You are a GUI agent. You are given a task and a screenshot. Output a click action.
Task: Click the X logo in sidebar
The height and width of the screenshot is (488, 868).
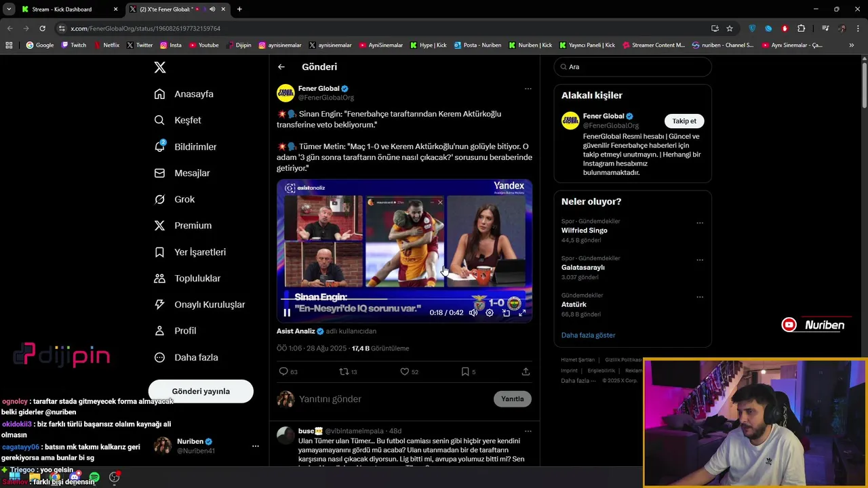160,67
